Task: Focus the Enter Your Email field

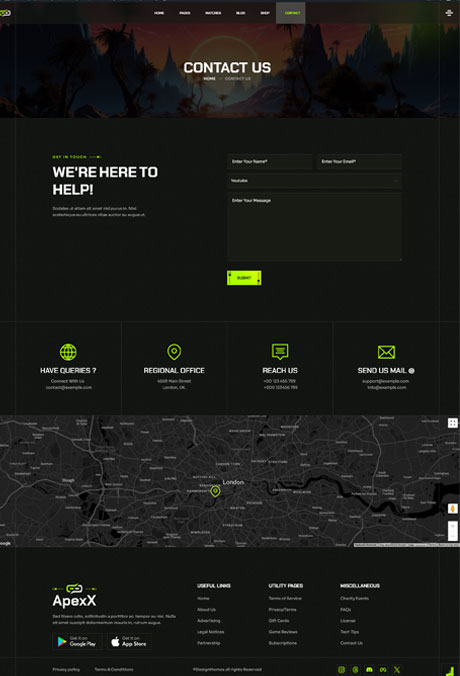Action: click(359, 162)
